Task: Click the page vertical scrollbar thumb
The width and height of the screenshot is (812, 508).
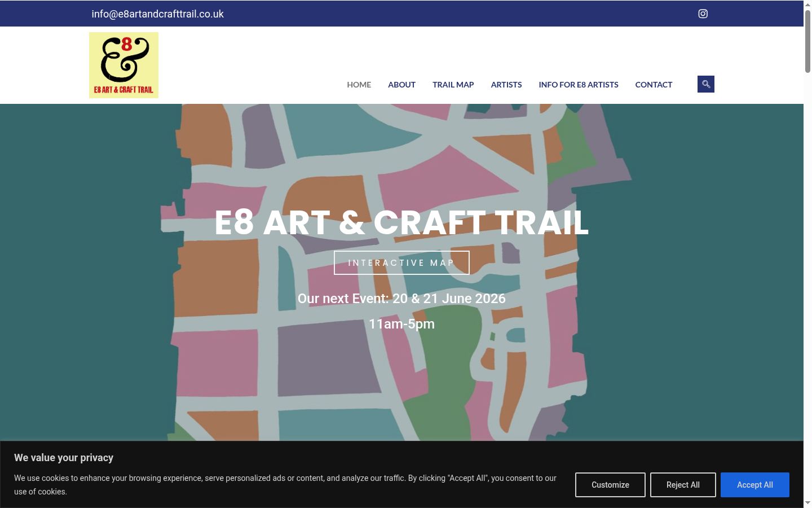Action: click(807, 41)
